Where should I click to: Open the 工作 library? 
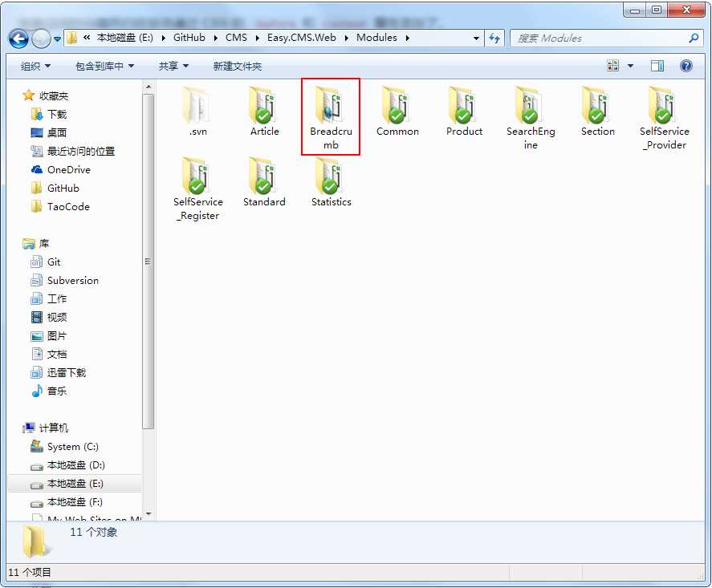pos(49,298)
